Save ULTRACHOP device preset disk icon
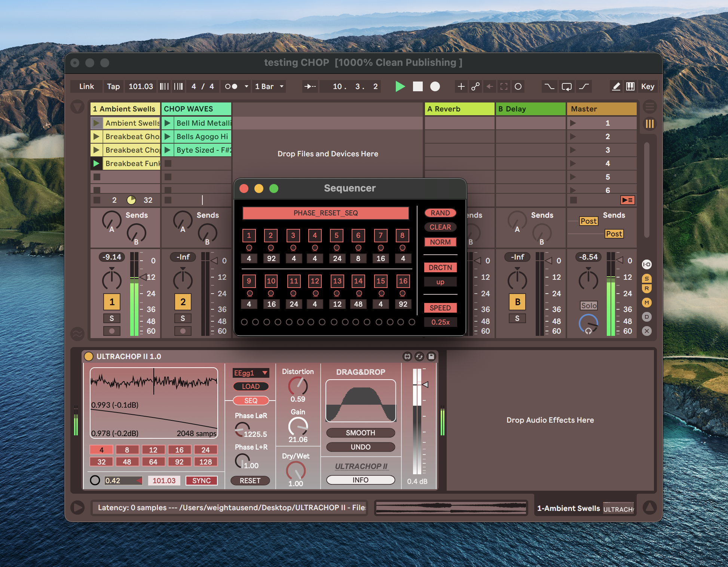 [431, 356]
